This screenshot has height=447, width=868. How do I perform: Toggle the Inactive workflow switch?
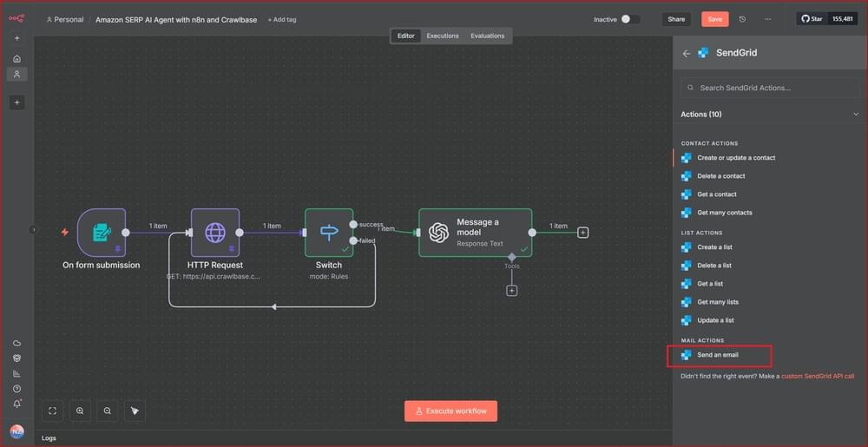(x=630, y=19)
